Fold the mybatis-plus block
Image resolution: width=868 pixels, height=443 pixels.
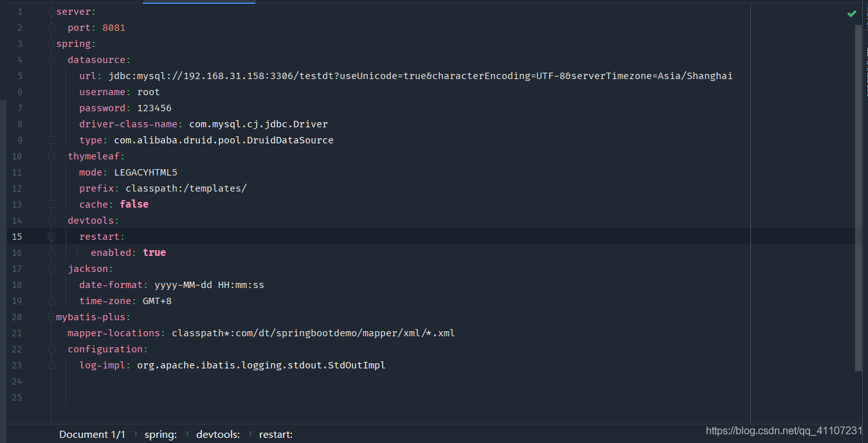[x=51, y=317]
